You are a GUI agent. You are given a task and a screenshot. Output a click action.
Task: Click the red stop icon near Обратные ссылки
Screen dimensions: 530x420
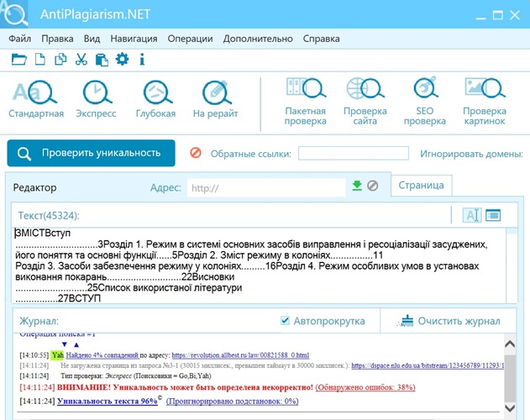point(196,153)
